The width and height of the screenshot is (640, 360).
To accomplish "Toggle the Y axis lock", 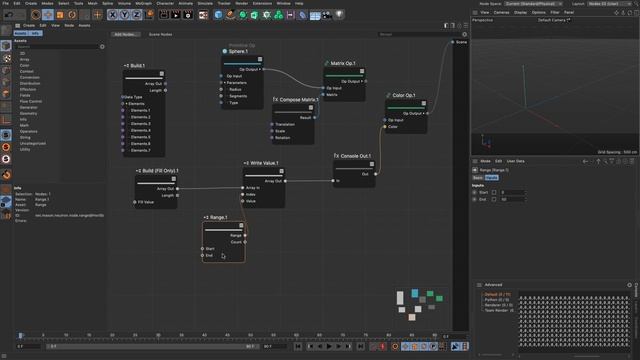I will [124, 15].
